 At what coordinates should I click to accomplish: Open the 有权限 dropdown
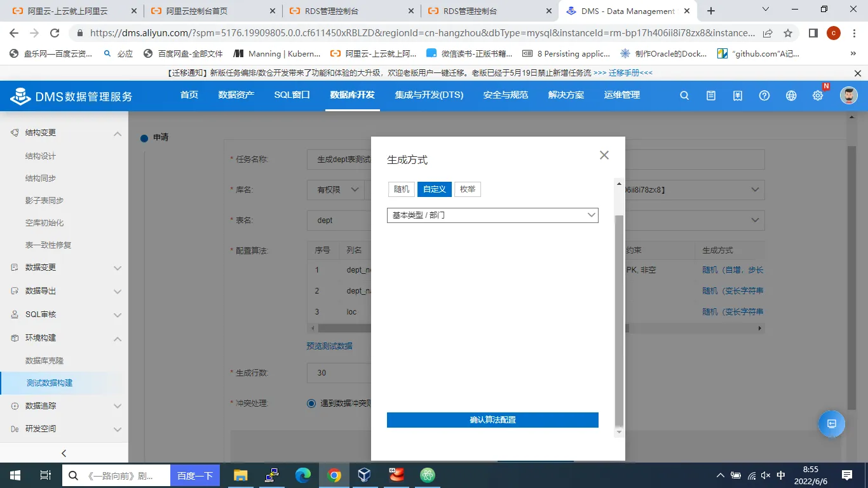(335, 189)
